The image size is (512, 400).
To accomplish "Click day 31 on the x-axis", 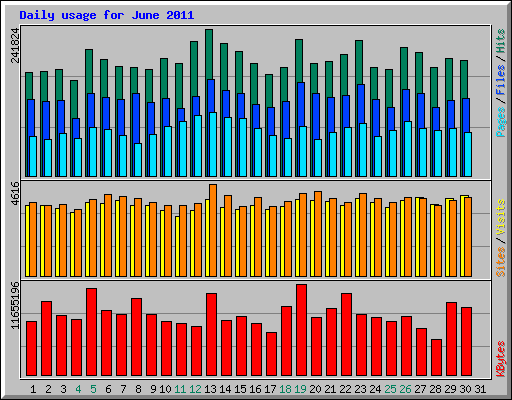I will point(480,389).
